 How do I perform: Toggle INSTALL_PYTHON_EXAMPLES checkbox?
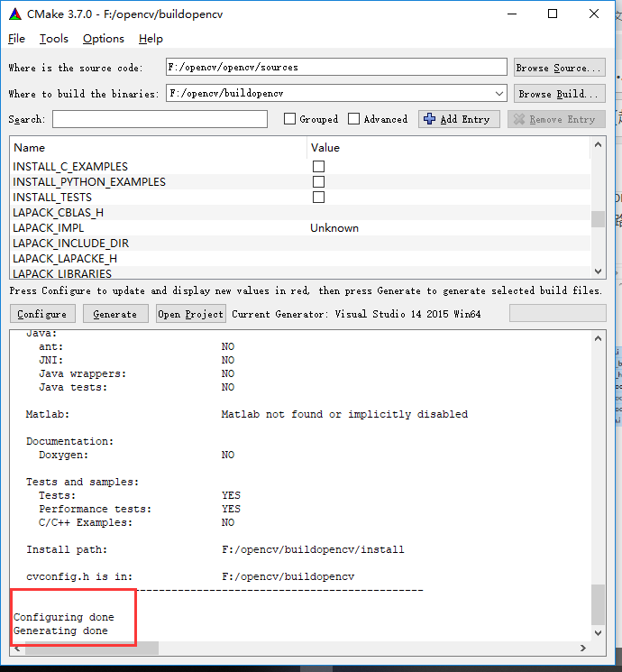(318, 181)
